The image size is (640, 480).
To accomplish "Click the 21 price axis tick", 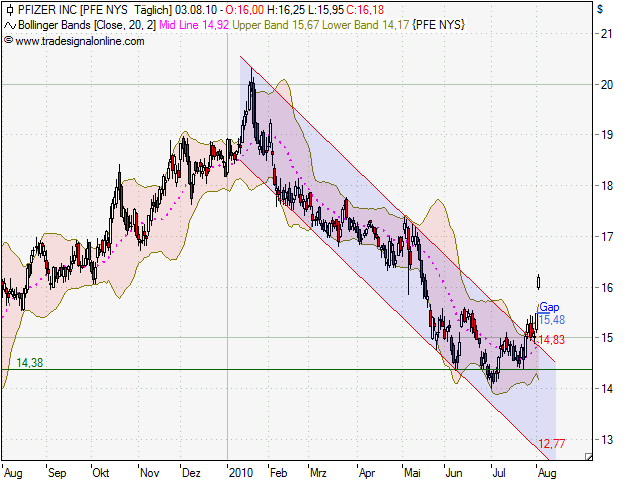I will pos(607,33).
